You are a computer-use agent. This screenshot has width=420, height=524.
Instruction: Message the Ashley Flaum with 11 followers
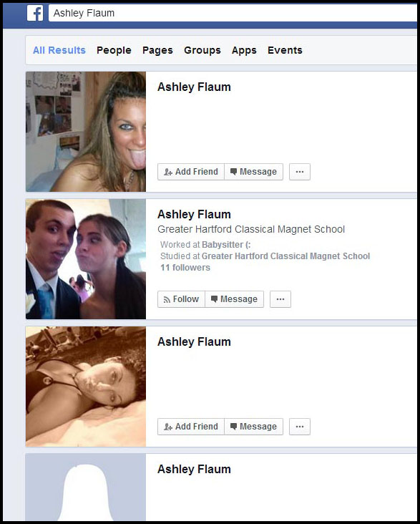(x=234, y=299)
